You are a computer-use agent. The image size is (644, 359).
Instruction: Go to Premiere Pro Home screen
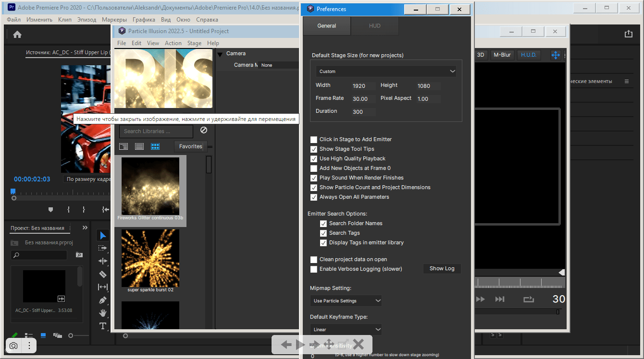click(x=17, y=34)
